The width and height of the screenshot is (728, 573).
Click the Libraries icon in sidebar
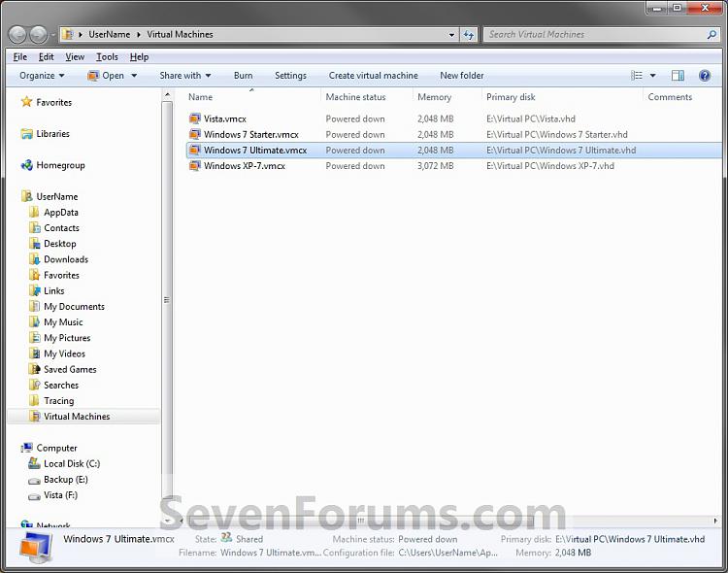(x=27, y=134)
